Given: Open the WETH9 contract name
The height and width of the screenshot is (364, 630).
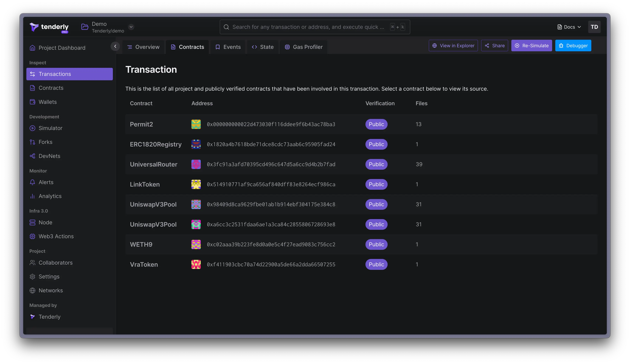Looking at the screenshot, I should tap(141, 244).
